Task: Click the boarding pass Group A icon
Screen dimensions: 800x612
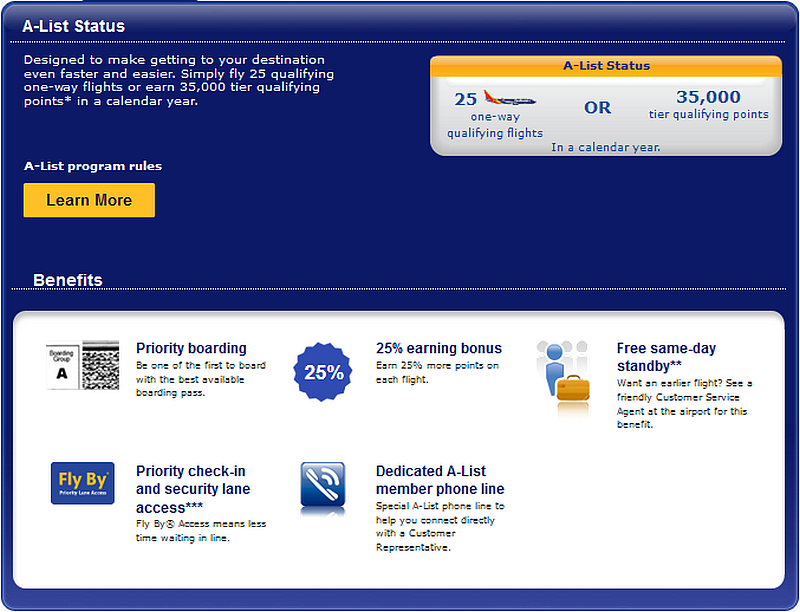Action: (x=83, y=365)
